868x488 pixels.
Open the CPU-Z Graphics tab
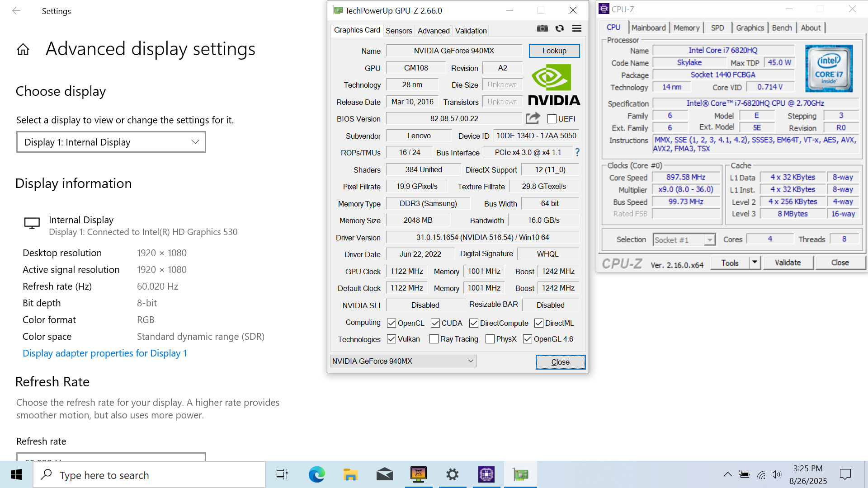point(750,28)
